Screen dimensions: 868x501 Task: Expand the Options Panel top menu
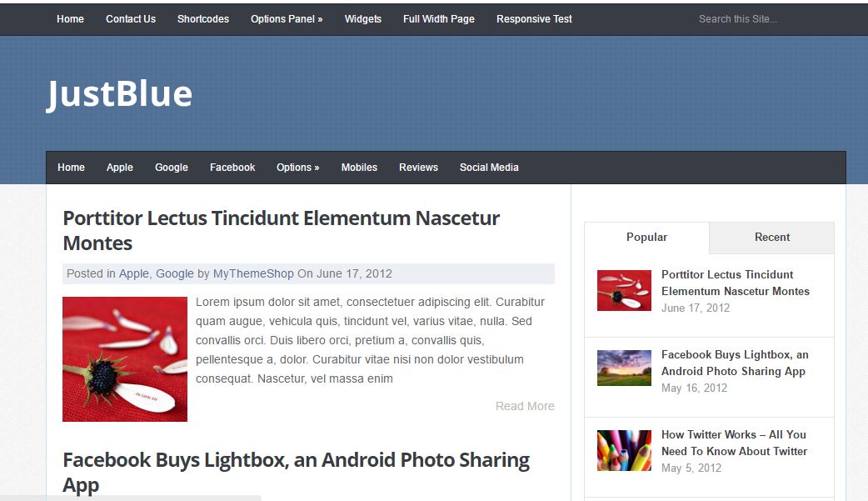click(287, 19)
